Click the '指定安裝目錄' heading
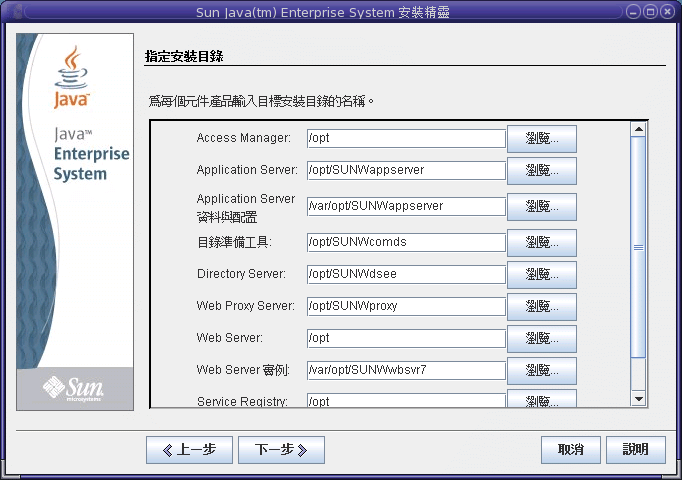Screen dimensions: 682x480 point(184,56)
